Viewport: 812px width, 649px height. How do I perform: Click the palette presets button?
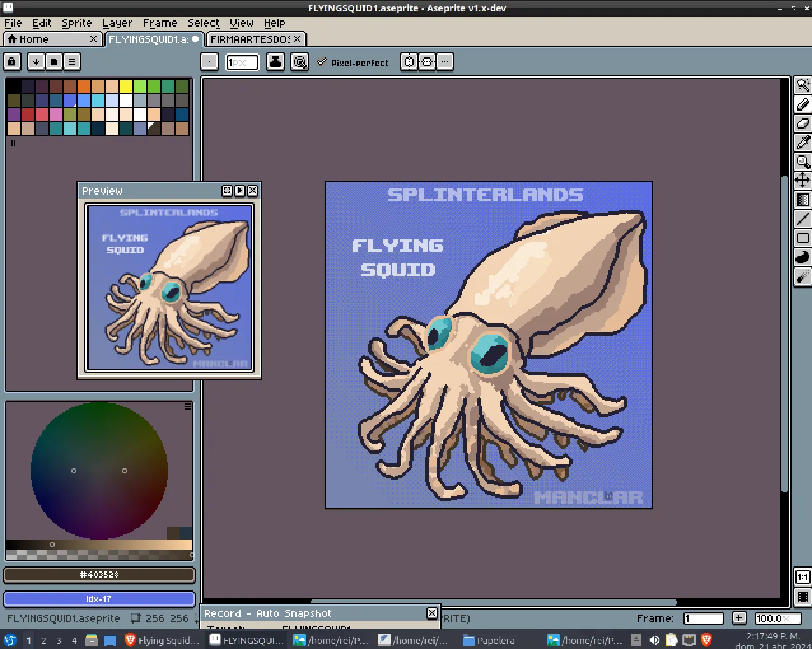point(54,62)
